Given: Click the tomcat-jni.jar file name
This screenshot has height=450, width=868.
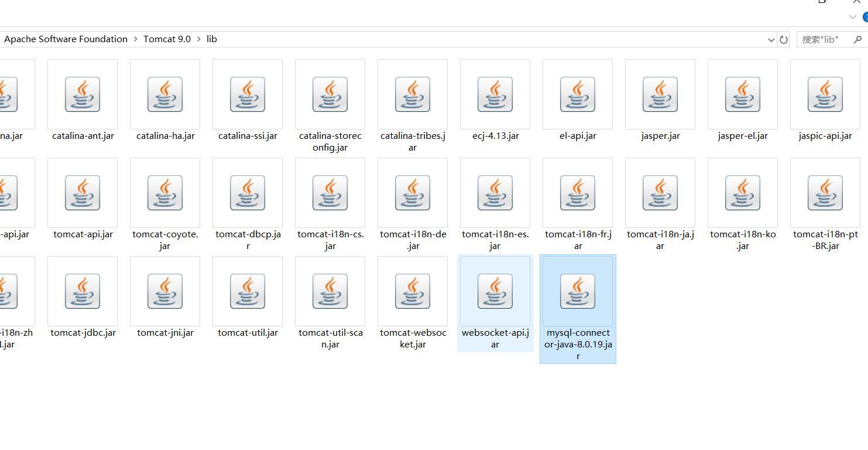Looking at the screenshot, I should [x=165, y=333].
